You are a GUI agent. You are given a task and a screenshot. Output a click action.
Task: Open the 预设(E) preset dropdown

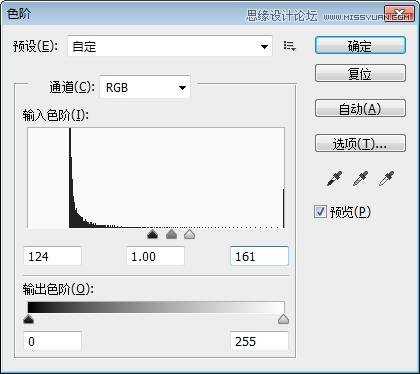170,46
